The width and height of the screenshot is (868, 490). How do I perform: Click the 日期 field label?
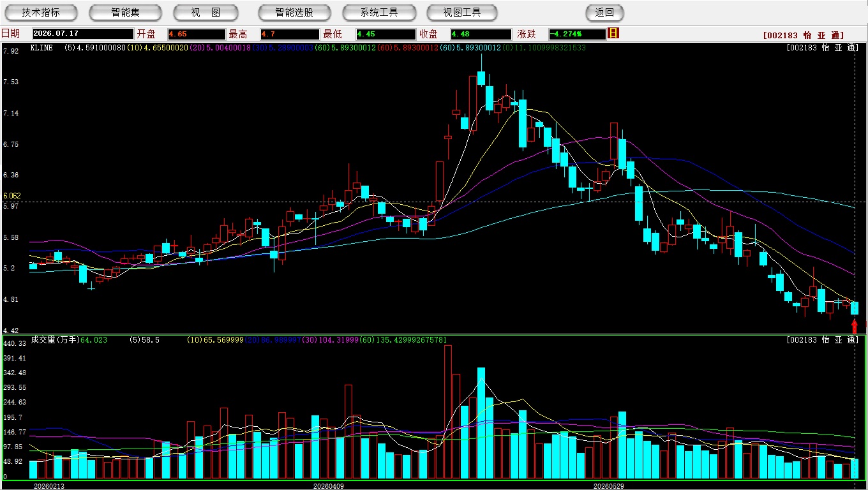[10, 34]
